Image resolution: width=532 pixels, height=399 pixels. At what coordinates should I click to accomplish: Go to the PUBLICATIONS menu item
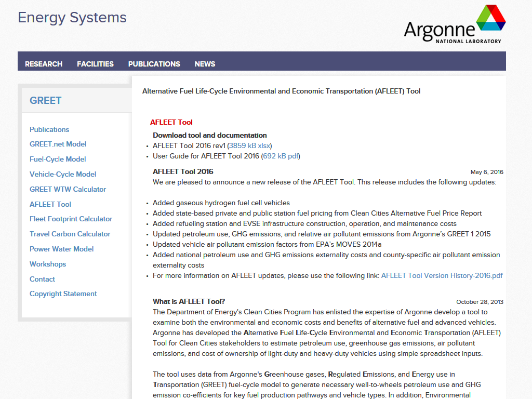pyautogui.click(x=154, y=64)
